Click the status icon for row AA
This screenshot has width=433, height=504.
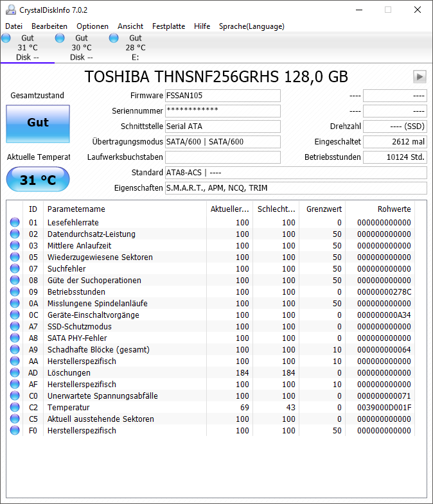point(15,361)
